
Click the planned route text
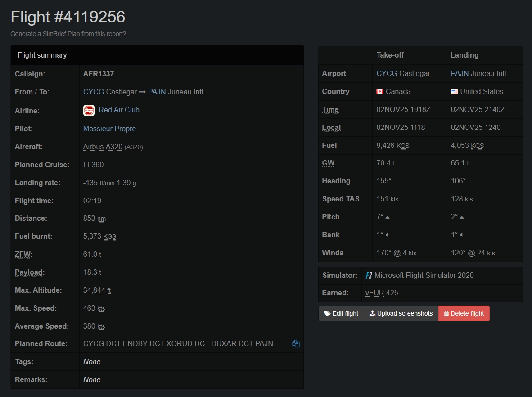(178, 344)
